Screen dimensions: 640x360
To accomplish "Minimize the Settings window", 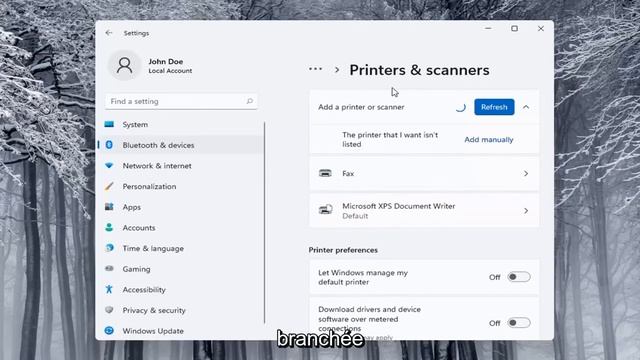I will point(488,28).
